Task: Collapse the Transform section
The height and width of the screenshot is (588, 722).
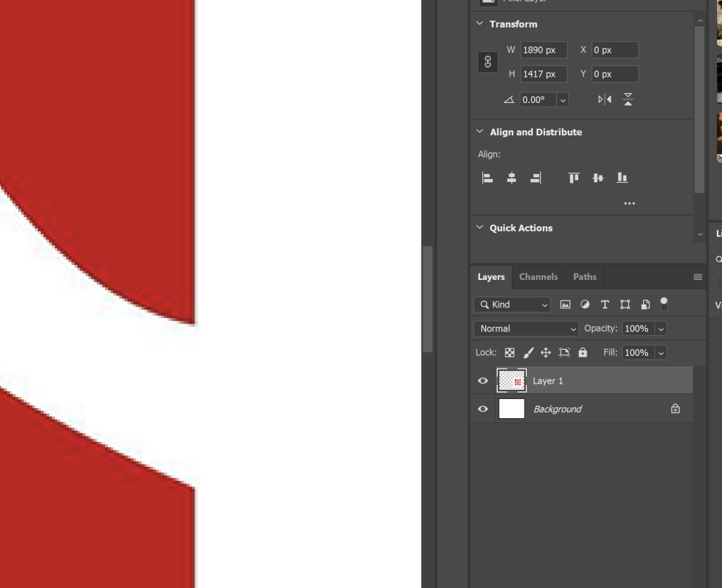Action: 479,23
